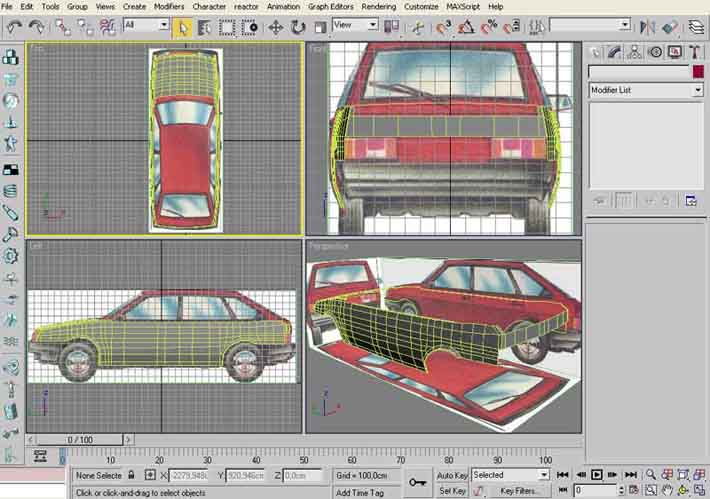Select the Select Object arrow tool
Screen dimensions: 710x499
(x=184, y=25)
